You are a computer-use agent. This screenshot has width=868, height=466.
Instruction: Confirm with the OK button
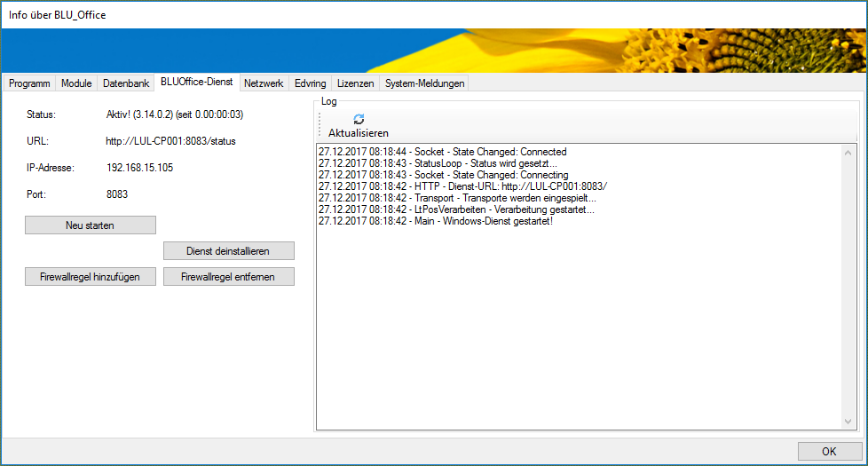(x=829, y=452)
